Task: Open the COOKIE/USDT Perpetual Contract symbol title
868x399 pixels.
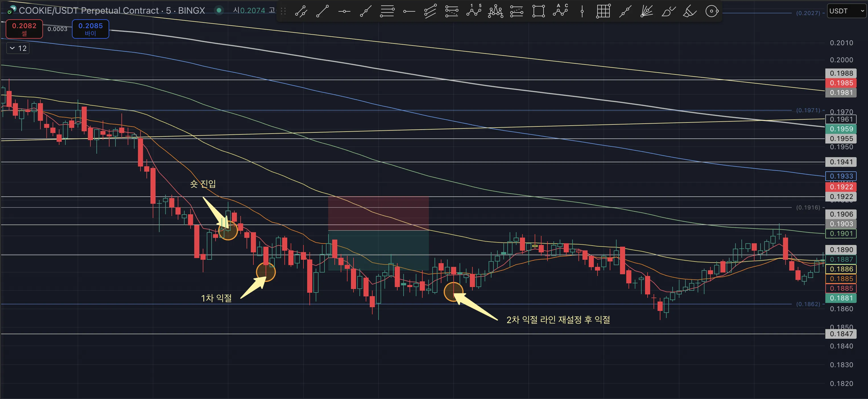Action: click(x=111, y=11)
